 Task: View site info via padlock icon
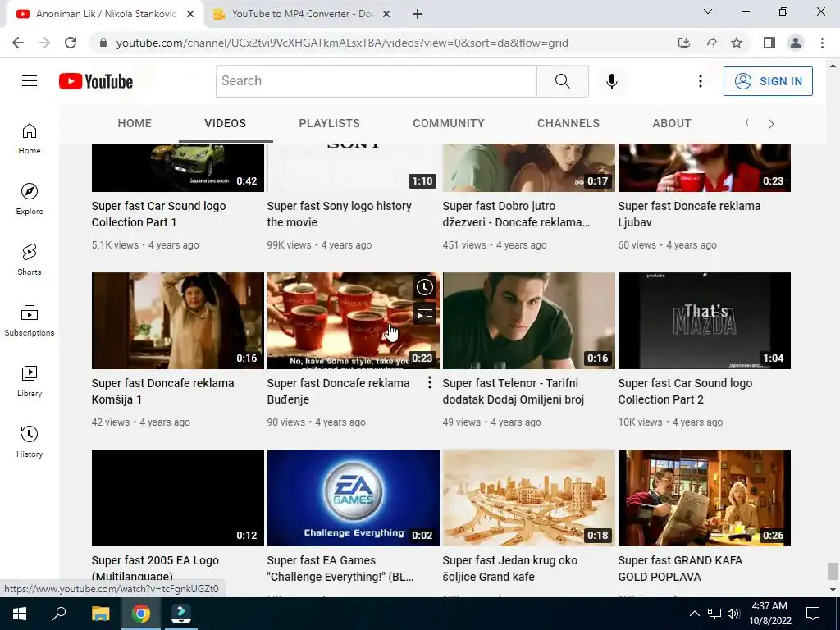pos(103,43)
